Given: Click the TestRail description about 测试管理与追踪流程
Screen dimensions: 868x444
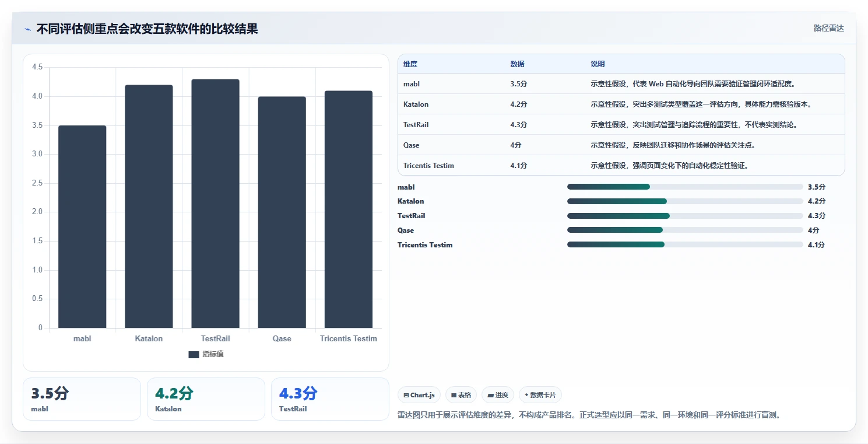Looking at the screenshot, I should (x=694, y=125).
